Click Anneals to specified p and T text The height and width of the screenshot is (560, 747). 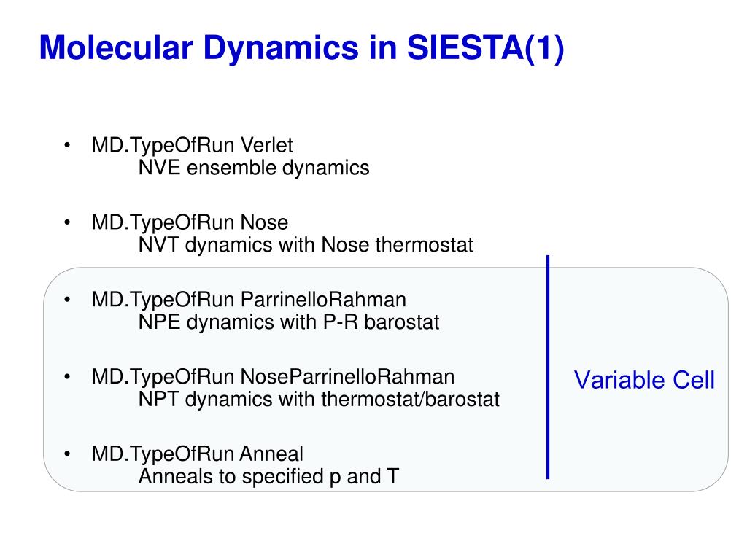[x=268, y=477]
